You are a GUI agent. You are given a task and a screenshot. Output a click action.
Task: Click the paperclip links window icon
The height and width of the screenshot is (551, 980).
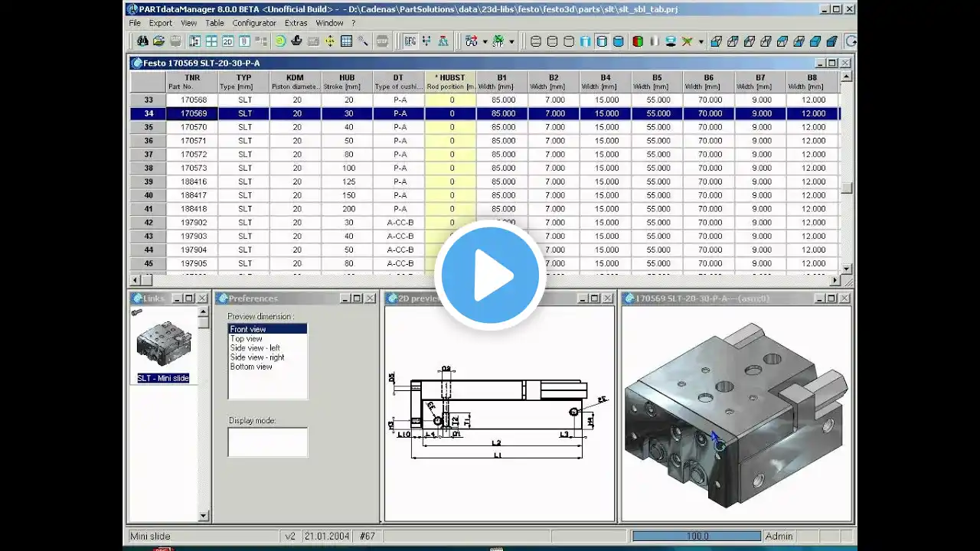click(244, 41)
